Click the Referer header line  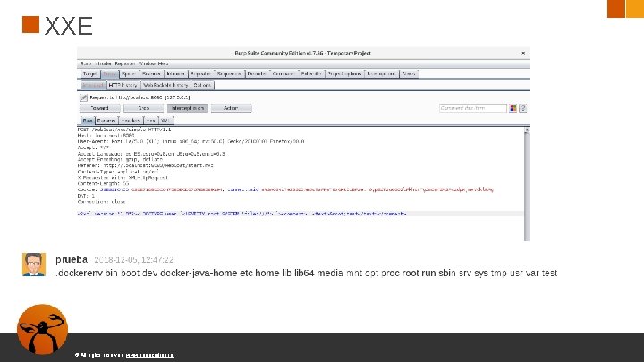pos(146,166)
